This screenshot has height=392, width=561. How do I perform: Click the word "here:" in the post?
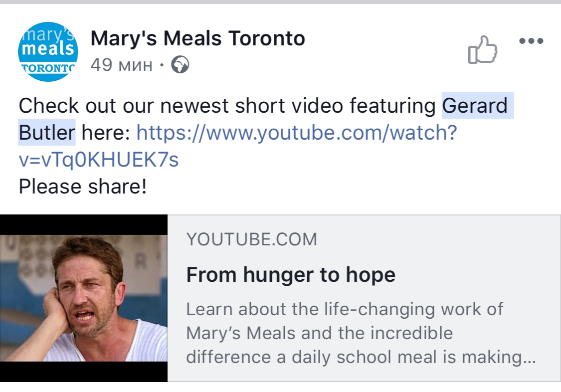pos(105,133)
